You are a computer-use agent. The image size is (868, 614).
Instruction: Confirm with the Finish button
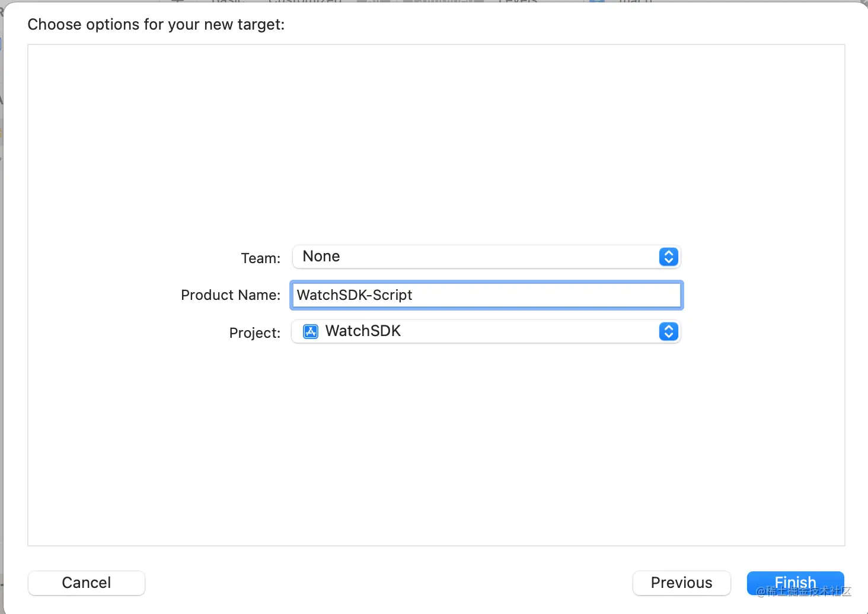(x=795, y=583)
